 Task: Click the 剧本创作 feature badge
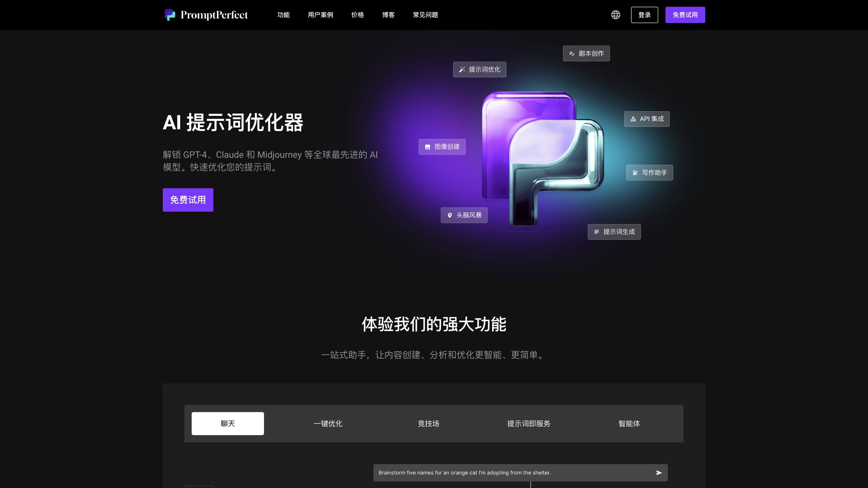click(x=586, y=53)
